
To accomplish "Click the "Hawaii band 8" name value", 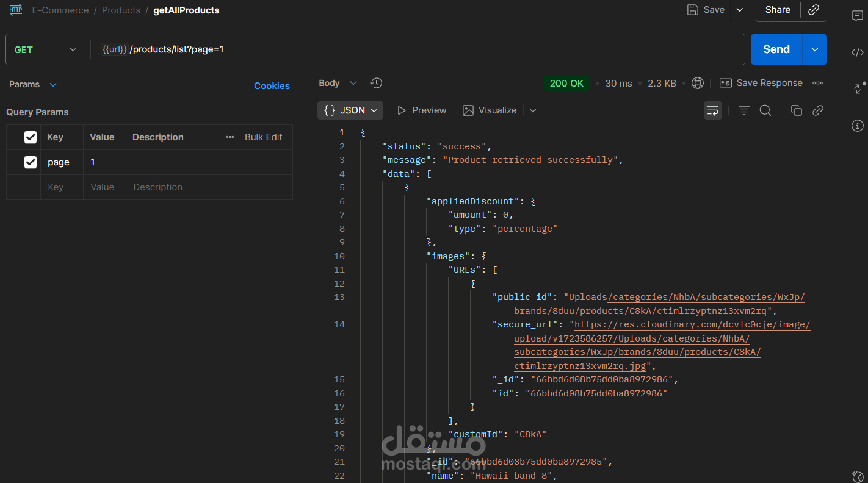I will (x=512, y=476).
